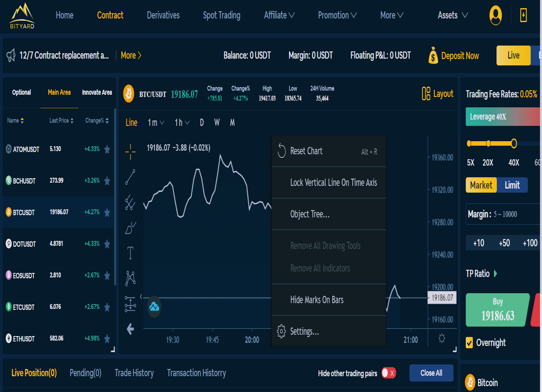Select the trend line drawing tool
542x392 pixels.
click(x=130, y=177)
